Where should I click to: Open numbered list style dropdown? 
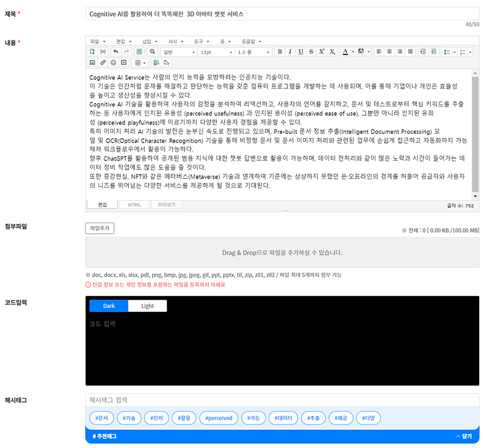tap(470, 52)
